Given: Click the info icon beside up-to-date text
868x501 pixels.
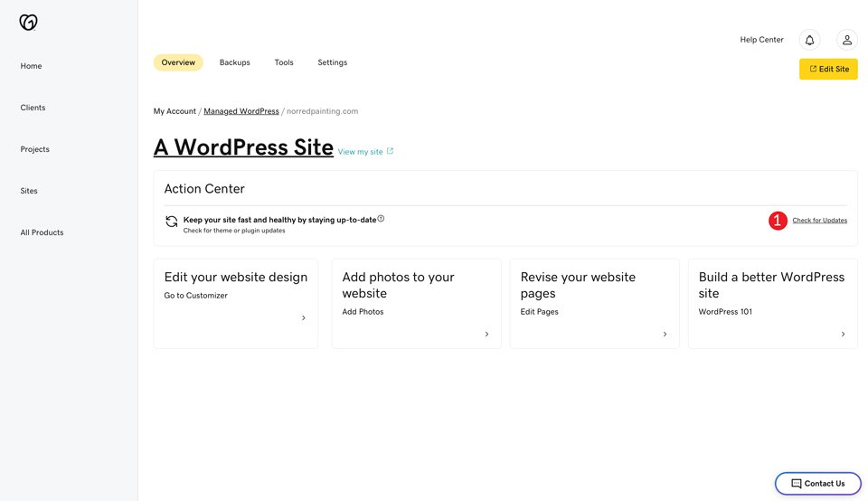Looking at the screenshot, I should click(381, 219).
